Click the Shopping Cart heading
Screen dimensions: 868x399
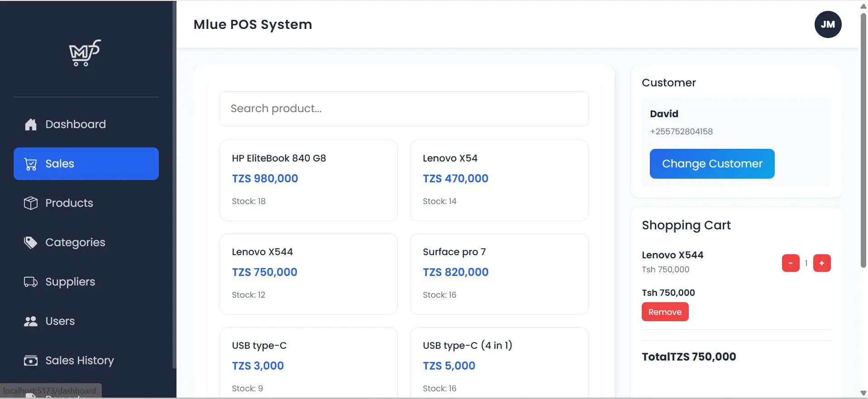(x=686, y=225)
